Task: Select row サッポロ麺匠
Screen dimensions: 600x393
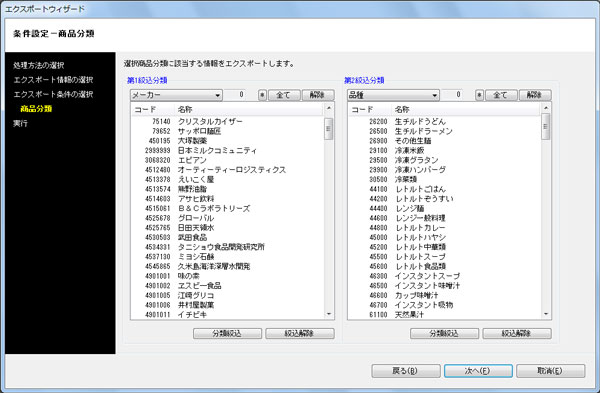Action: (x=227, y=131)
